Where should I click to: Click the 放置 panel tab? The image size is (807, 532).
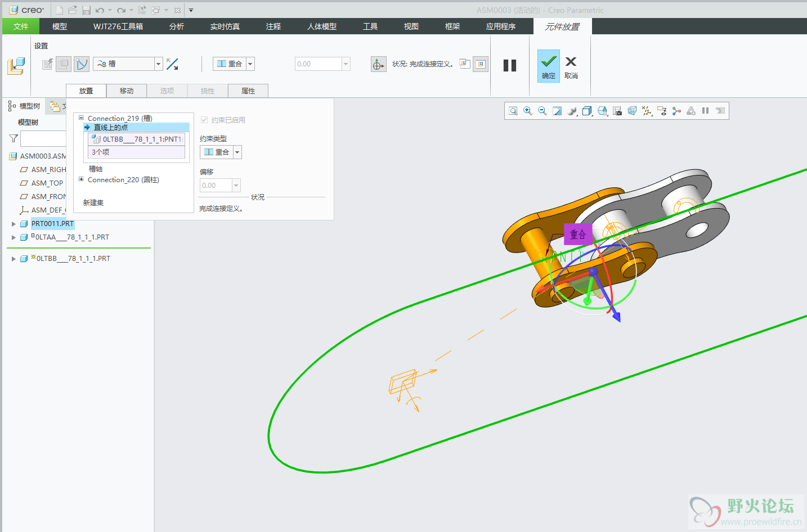[x=86, y=91]
